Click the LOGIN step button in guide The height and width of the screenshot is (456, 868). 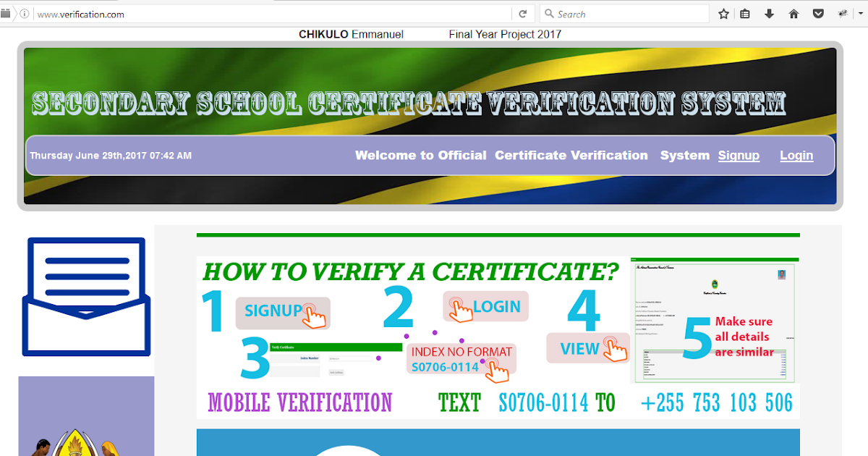tap(486, 306)
